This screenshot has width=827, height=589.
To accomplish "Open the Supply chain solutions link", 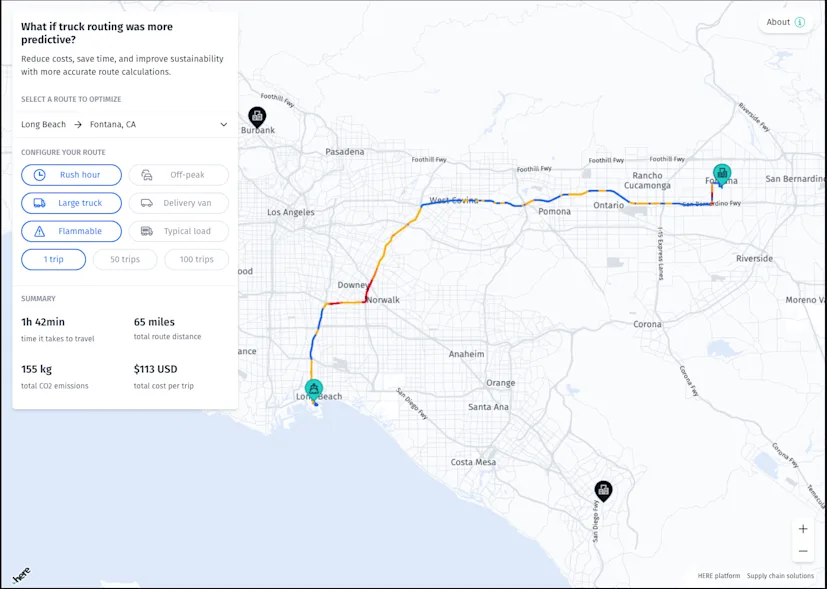I will pos(781,576).
